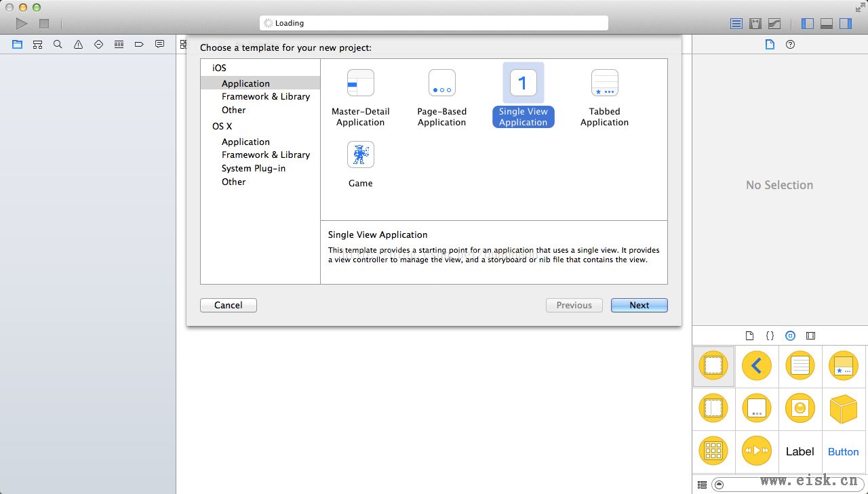The height and width of the screenshot is (494, 868).
Task: Select the Button object in library
Action: pyautogui.click(x=844, y=451)
